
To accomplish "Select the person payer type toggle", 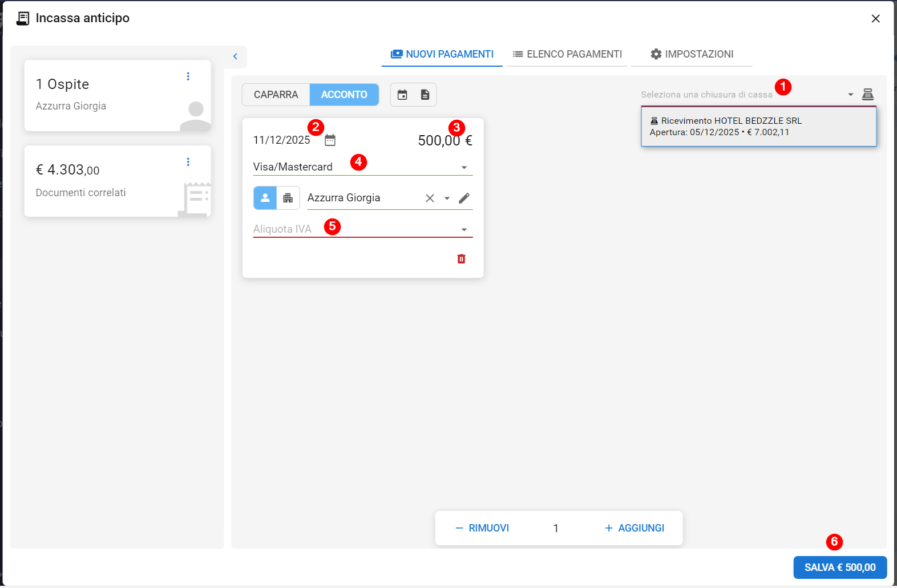I will tap(265, 198).
